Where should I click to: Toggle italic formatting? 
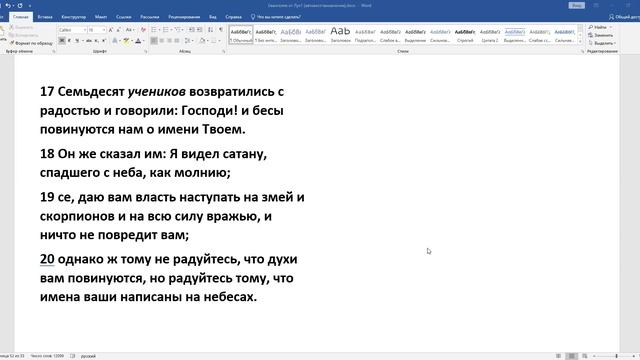click(69, 41)
